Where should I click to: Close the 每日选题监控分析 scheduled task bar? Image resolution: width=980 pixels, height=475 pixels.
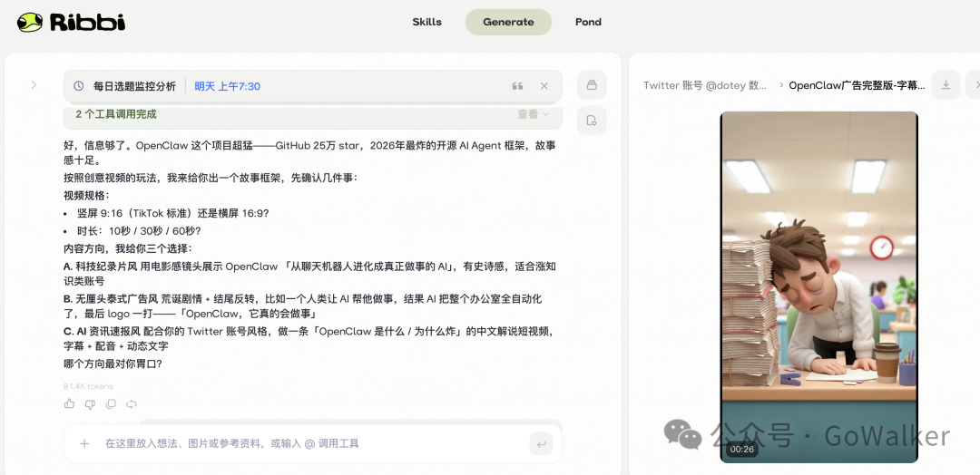(544, 86)
